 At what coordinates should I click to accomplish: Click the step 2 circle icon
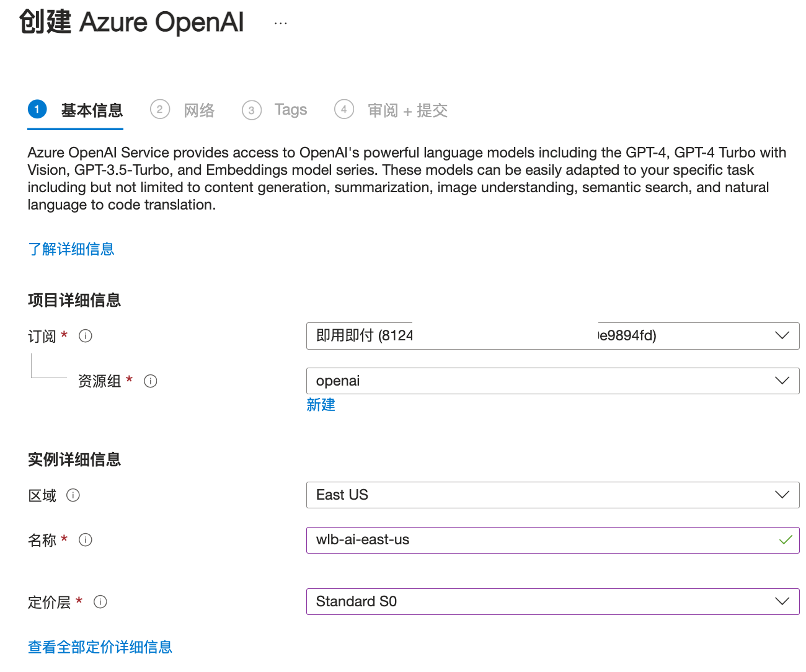tap(160, 110)
